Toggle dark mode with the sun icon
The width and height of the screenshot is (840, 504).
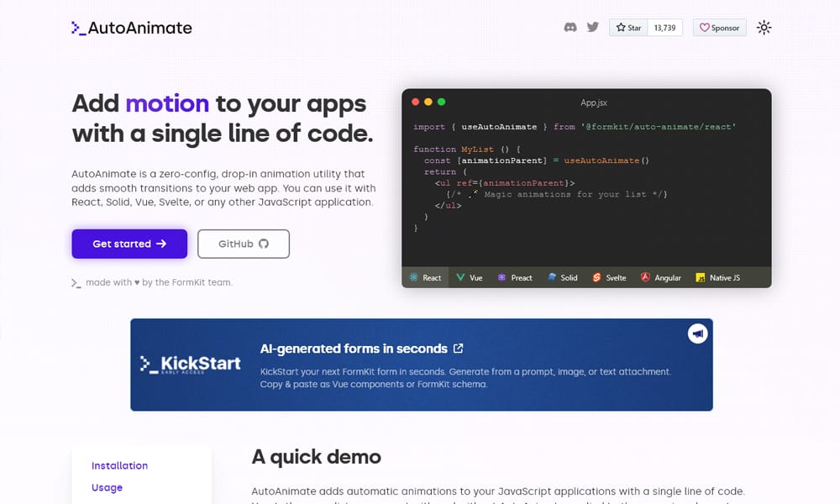[764, 27]
